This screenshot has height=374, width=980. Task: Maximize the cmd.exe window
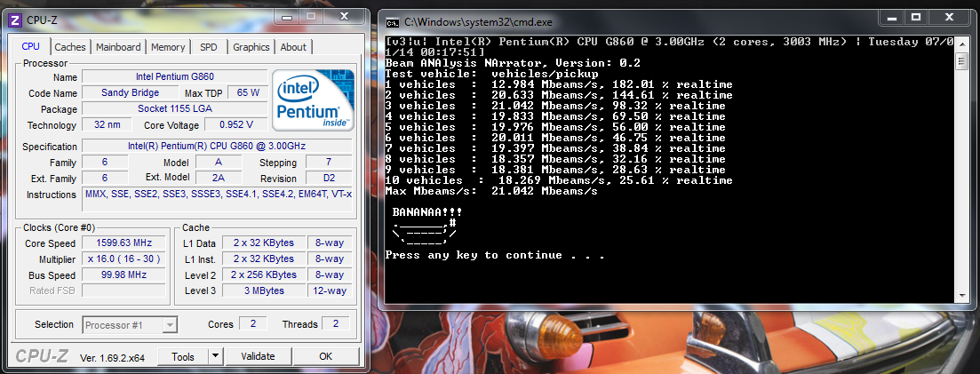click(917, 18)
